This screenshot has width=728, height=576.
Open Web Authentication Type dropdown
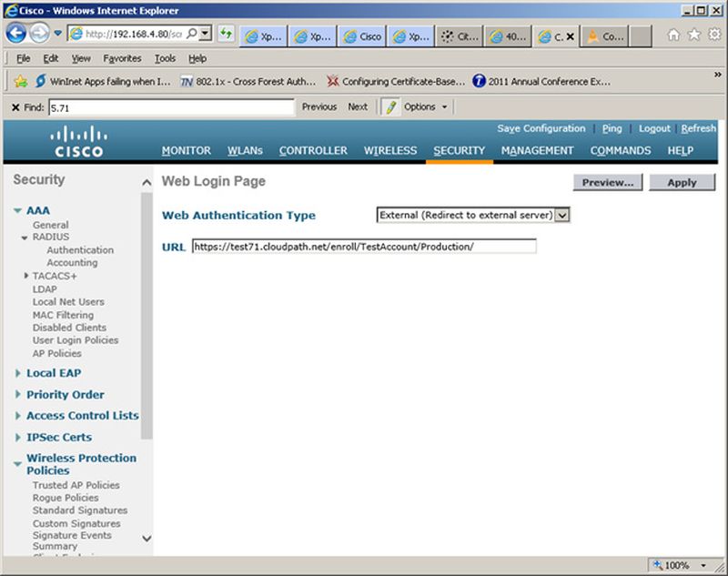[x=473, y=215]
